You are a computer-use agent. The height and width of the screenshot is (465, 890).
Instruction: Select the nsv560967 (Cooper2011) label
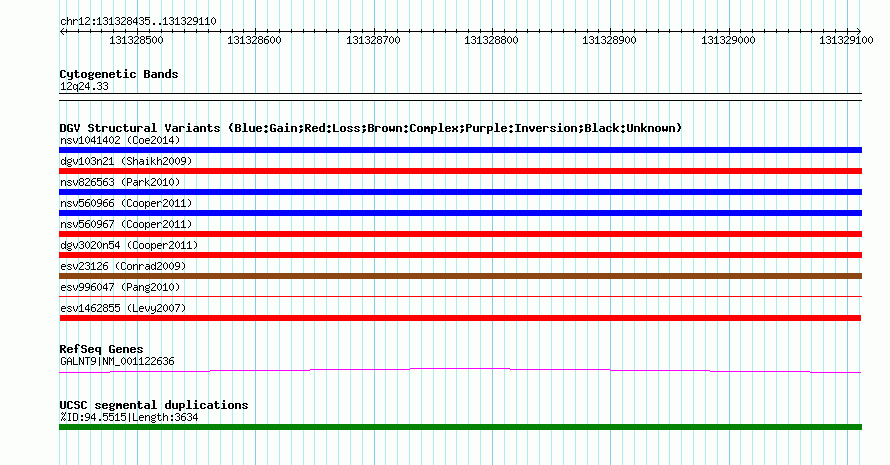click(x=126, y=224)
